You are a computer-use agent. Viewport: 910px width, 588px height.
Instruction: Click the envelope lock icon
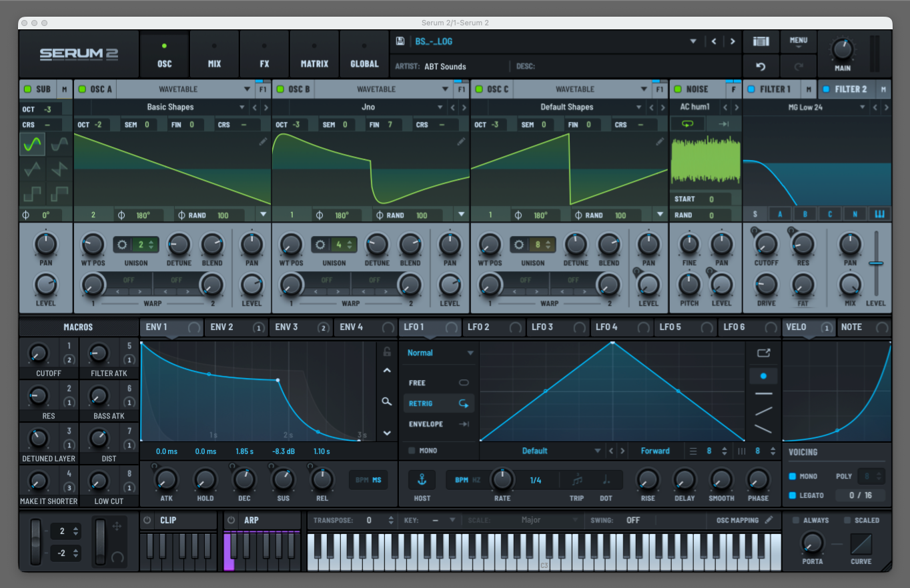tap(387, 351)
